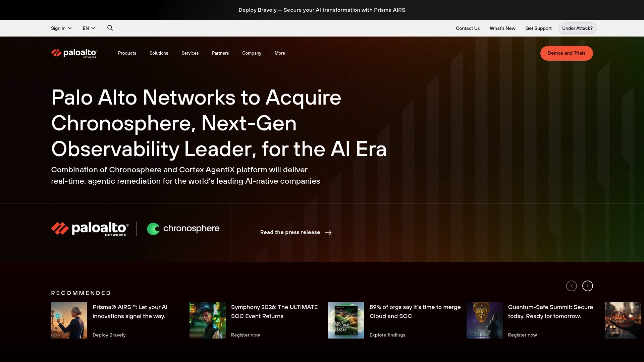
Task: Open the Products menu
Action: pos(127,53)
